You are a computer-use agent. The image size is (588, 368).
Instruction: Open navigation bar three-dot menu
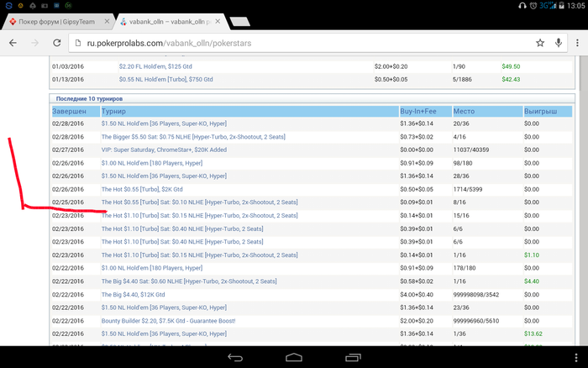[x=576, y=357]
